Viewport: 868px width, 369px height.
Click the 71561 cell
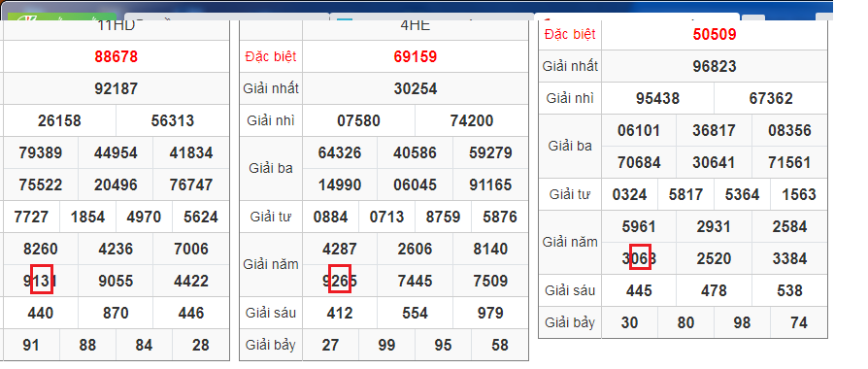789,163
